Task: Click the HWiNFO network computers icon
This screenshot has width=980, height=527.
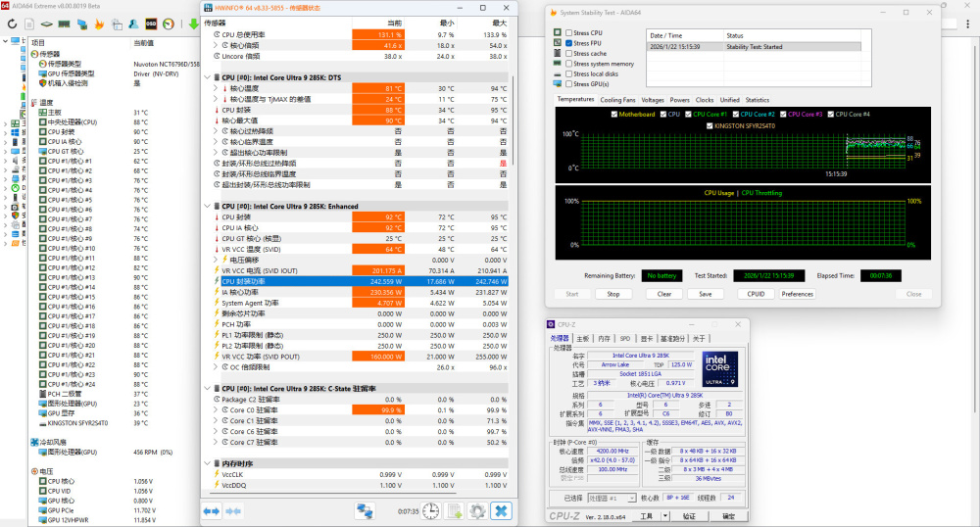Action: [x=365, y=510]
